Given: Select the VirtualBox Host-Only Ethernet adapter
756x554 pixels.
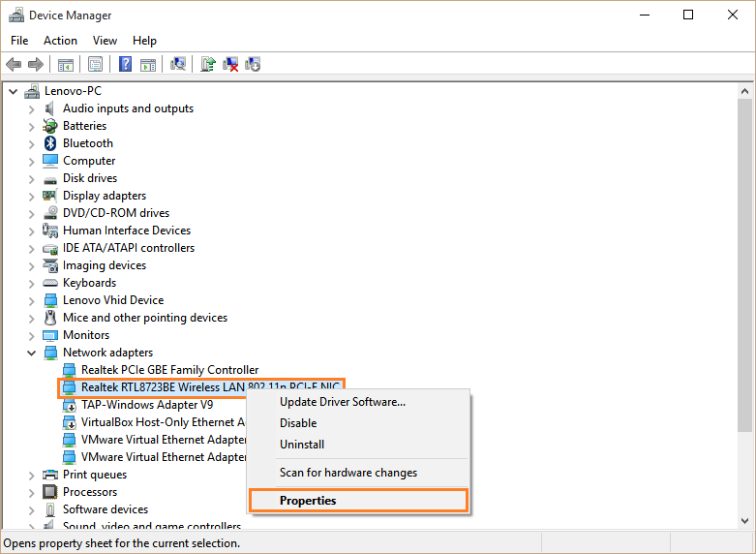Looking at the screenshot, I should click(x=163, y=422).
